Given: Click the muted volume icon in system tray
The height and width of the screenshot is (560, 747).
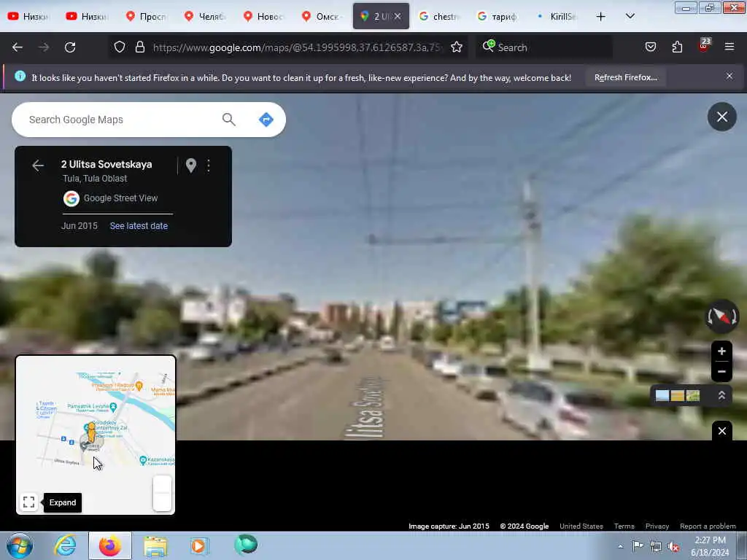Looking at the screenshot, I should click(673, 547).
